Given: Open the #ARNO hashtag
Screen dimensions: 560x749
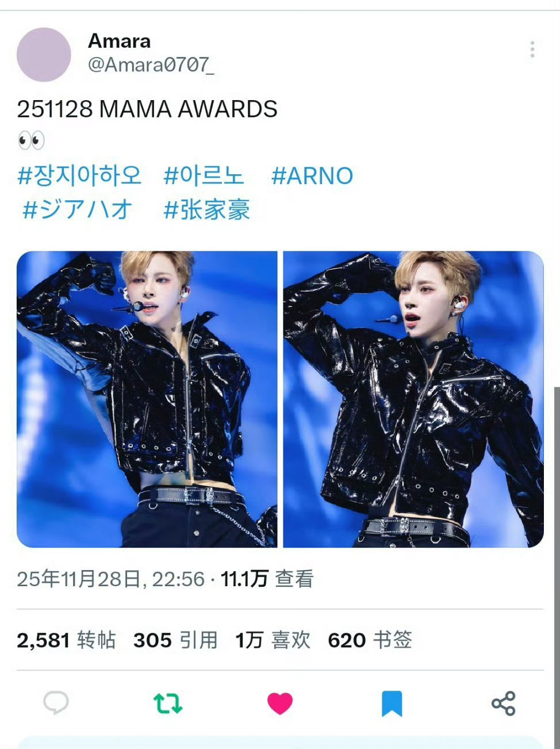Looking at the screenshot, I should [312, 175].
